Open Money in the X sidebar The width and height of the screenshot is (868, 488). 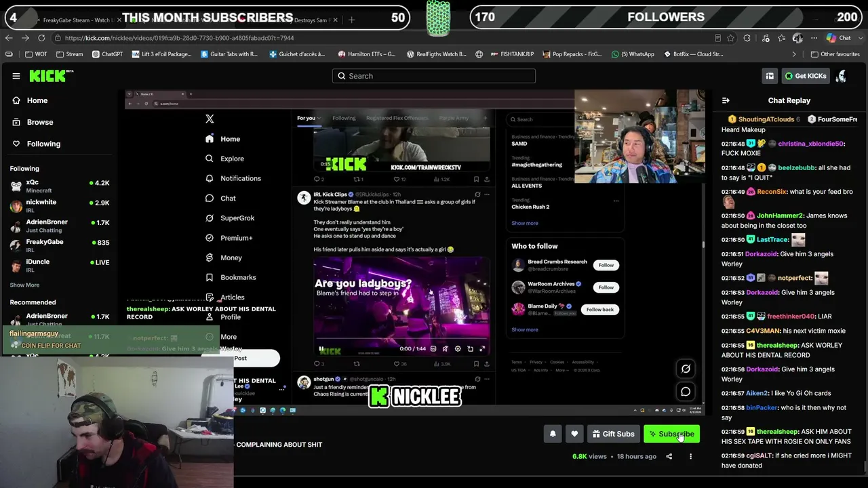(223, 258)
